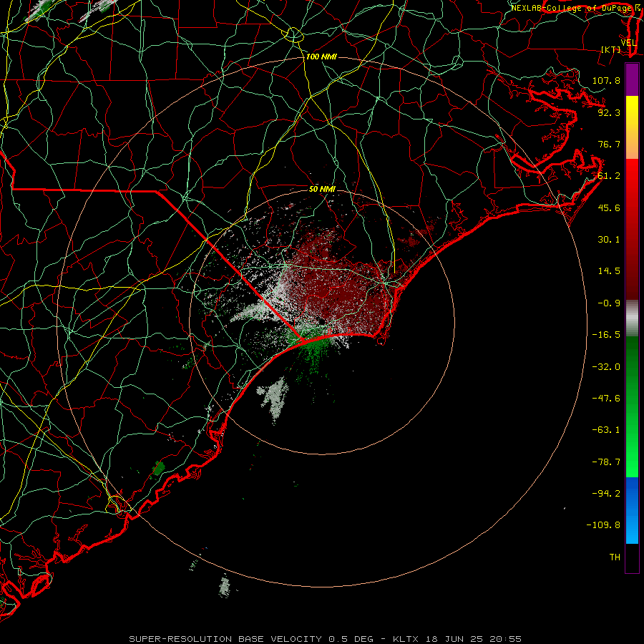Pick the purple segment of the color bar
The width and height of the screenshot is (644, 644).
(x=632, y=80)
